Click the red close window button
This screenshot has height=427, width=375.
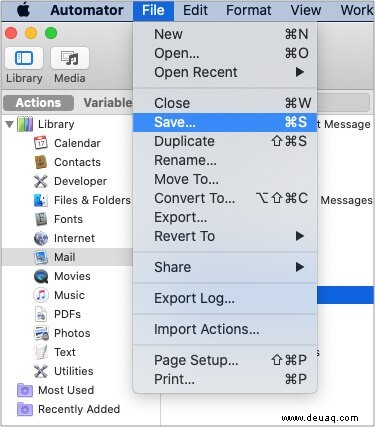click(11, 33)
